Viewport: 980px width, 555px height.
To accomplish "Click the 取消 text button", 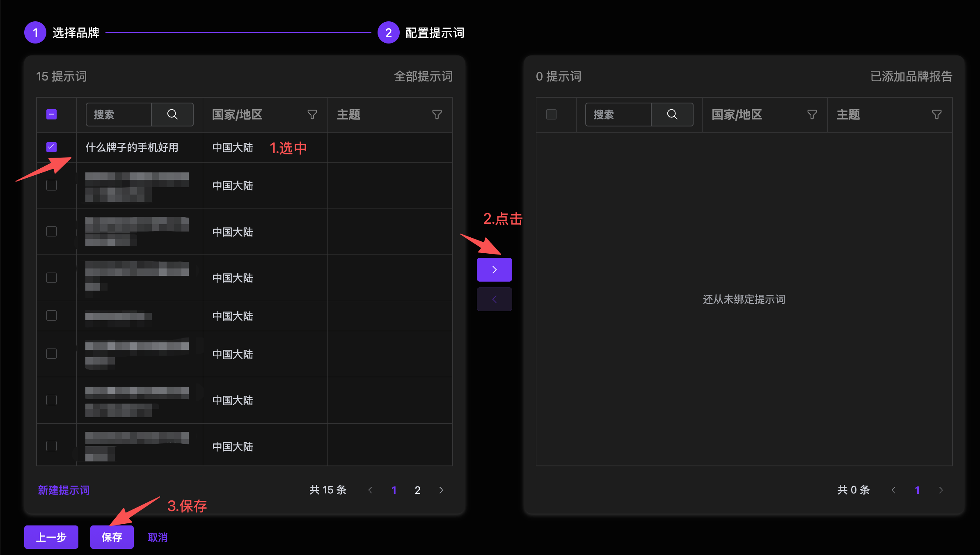I will (157, 537).
